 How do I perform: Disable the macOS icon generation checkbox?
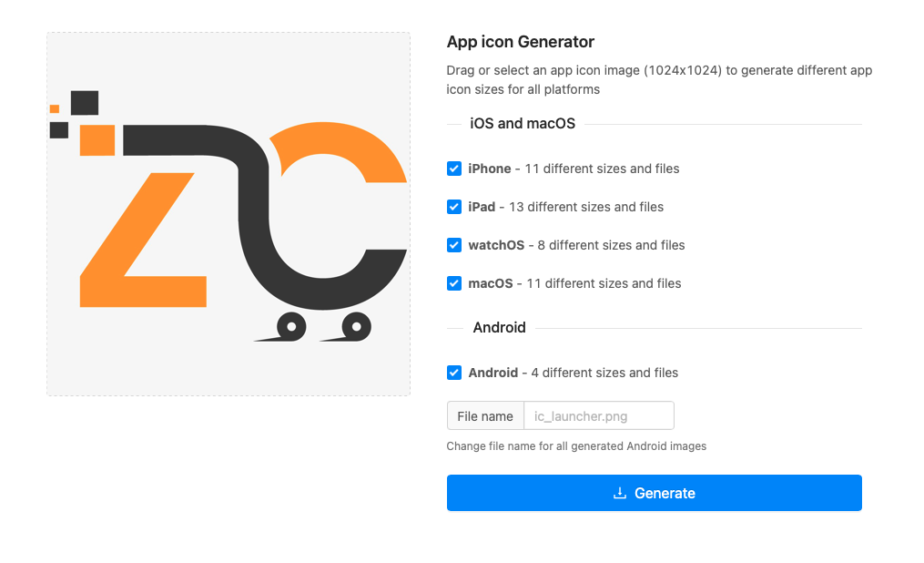(x=453, y=283)
